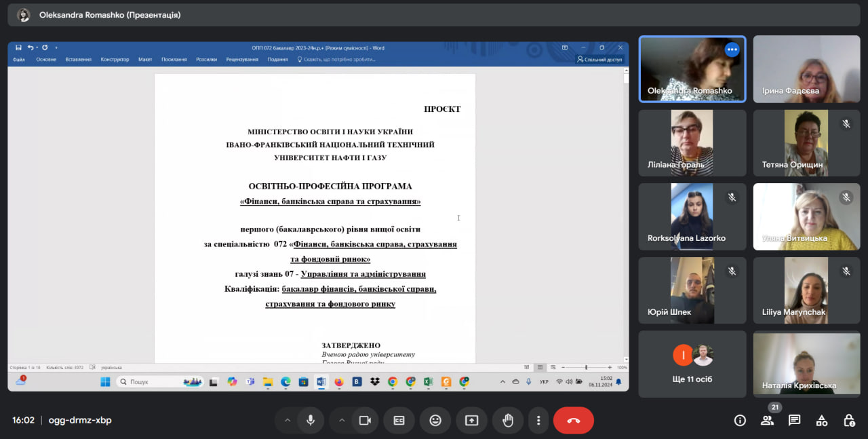Click the presenter name Oleksandra Romashko (Презентація)

click(110, 15)
